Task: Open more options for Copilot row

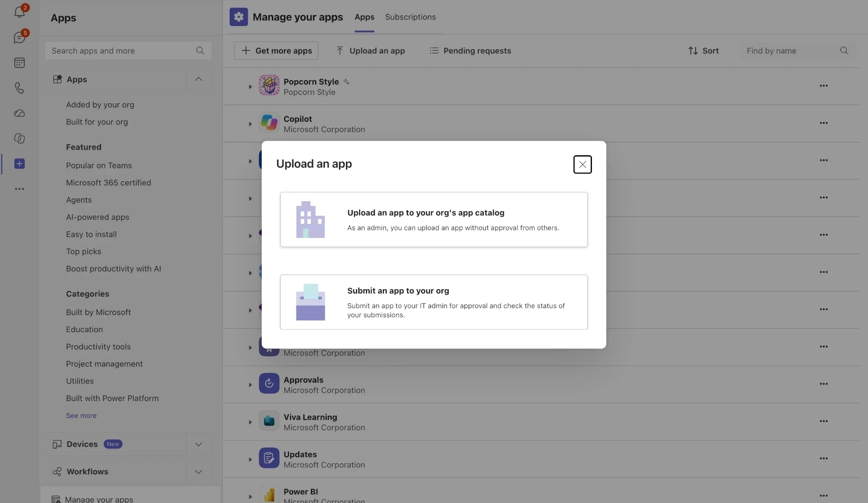Action: [824, 123]
